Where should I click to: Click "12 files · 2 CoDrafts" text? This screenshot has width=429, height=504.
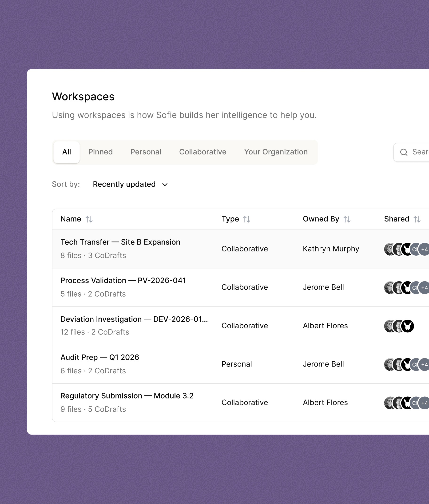pyautogui.click(x=95, y=332)
